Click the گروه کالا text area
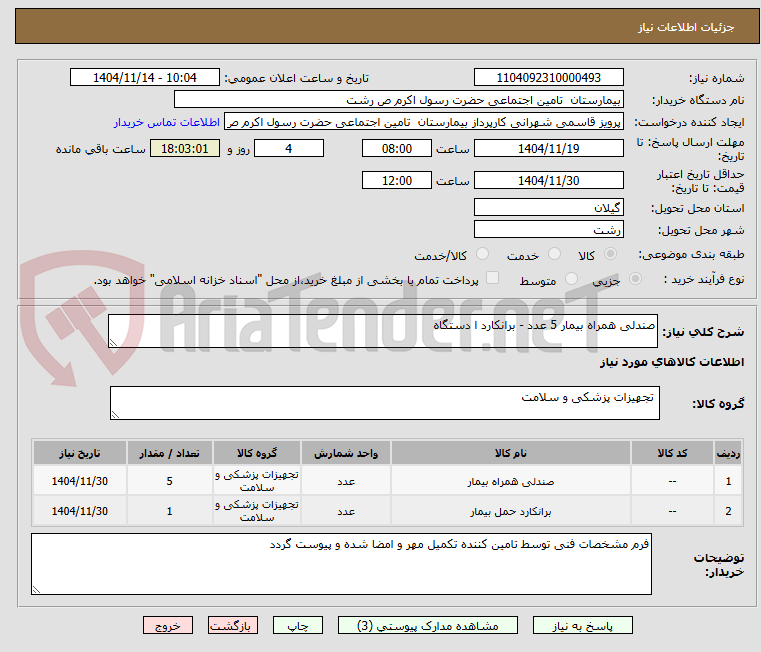This screenshot has height=652, width=761. click(384, 402)
